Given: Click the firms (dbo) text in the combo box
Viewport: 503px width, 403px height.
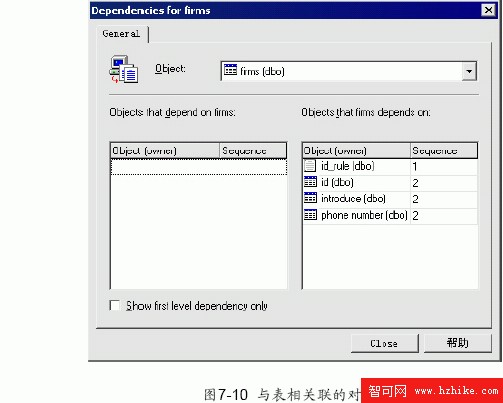Looking at the screenshot, I should 262,71.
